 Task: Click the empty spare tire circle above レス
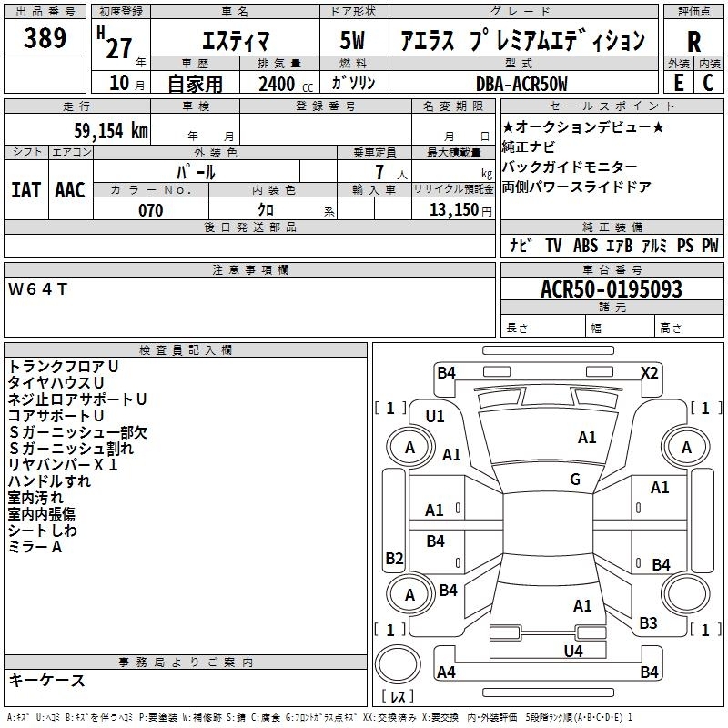(x=399, y=662)
